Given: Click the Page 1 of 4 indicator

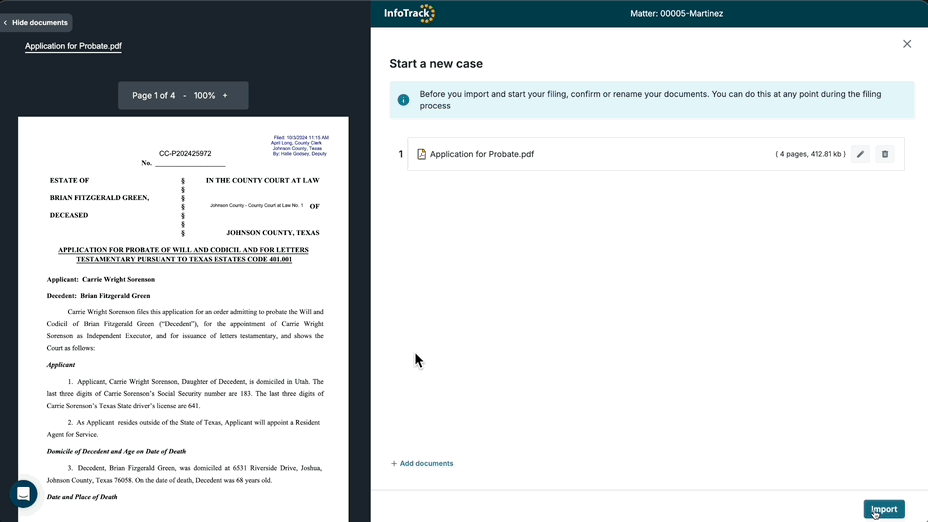Looking at the screenshot, I should pyautogui.click(x=153, y=96).
